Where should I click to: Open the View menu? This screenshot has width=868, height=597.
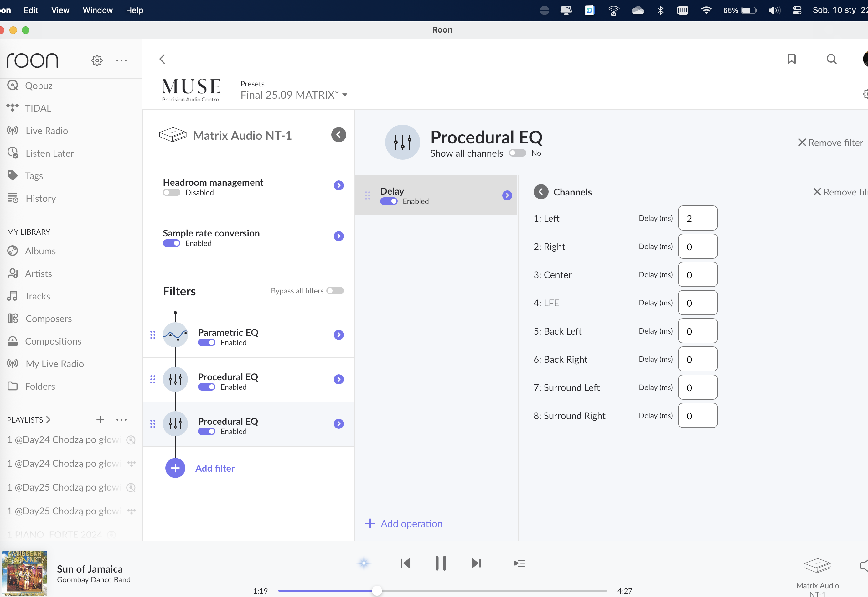(x=60, y=10)
